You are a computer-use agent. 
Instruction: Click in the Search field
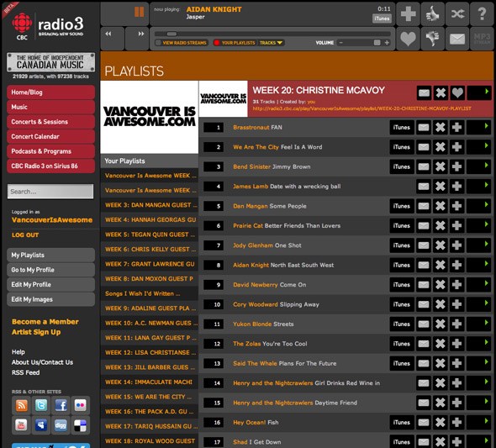pos(50,192)
